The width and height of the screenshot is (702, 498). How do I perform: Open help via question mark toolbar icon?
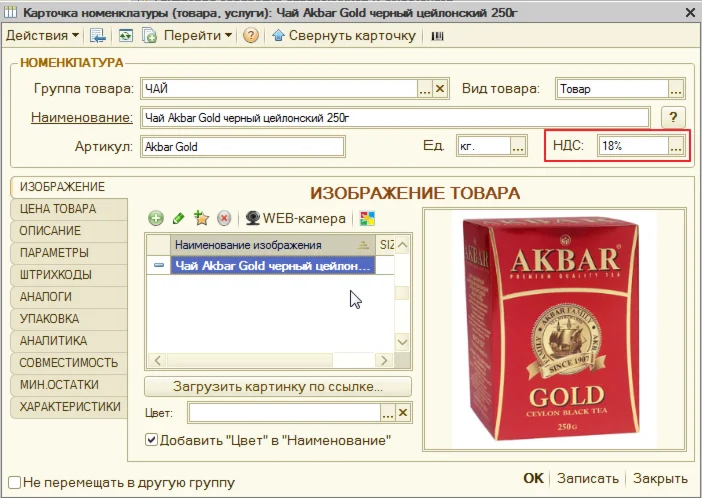pos(251,35)
